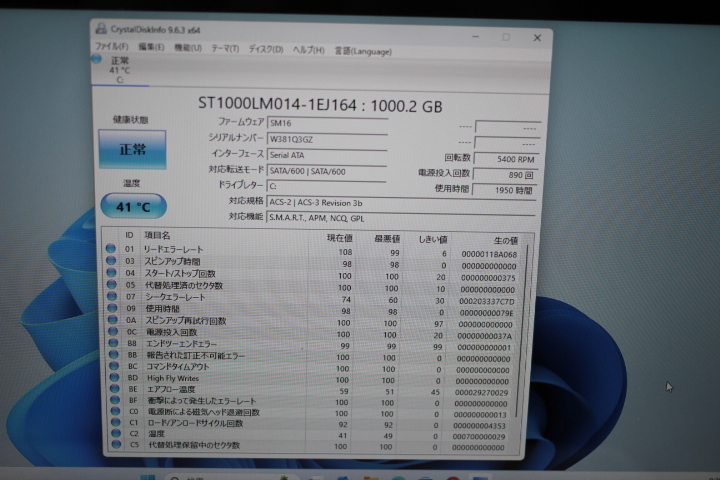Click status orb of スタート/ストップ回数 row
Image resolution: width=720 pixels, height=480 pixels.
(x=111, y=272)
